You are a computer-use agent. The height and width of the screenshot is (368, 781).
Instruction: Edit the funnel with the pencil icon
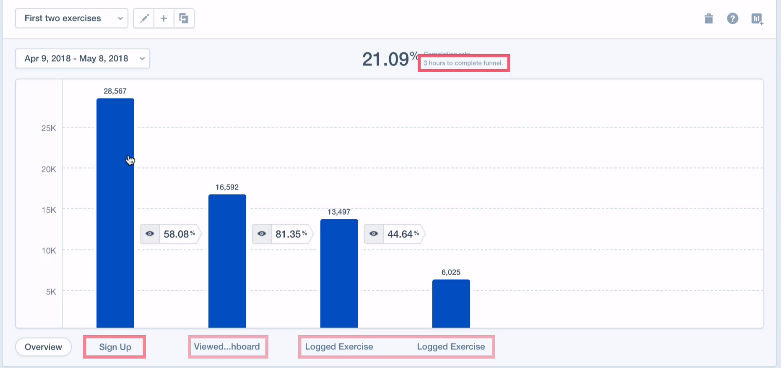(x=144, y=18)
